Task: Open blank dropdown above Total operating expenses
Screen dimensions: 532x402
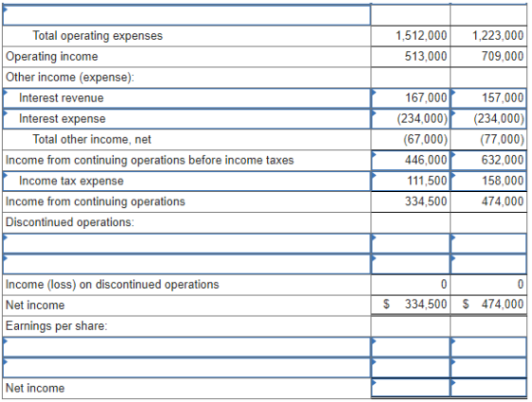Action: [186, 15]
